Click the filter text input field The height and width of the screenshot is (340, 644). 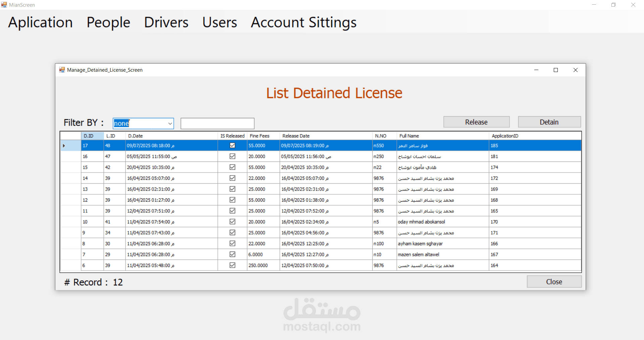point(217,123)
